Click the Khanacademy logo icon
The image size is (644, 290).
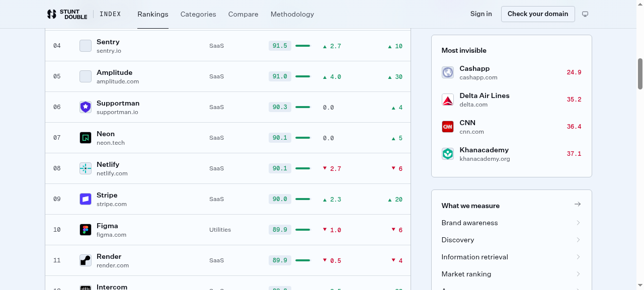(448, 154)
